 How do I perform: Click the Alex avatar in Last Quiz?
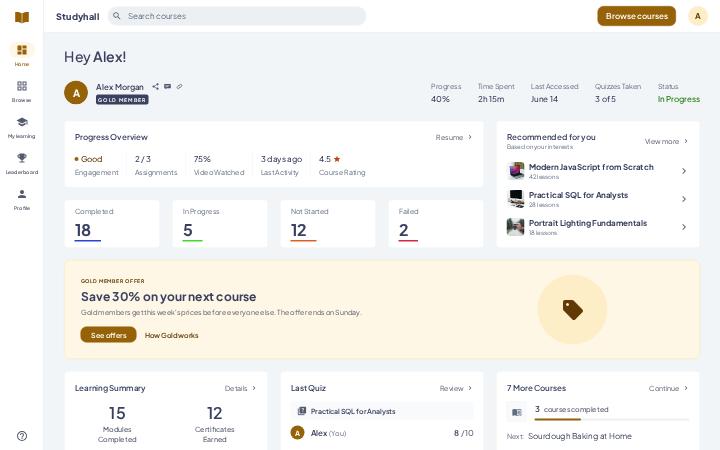click(298, 433)
